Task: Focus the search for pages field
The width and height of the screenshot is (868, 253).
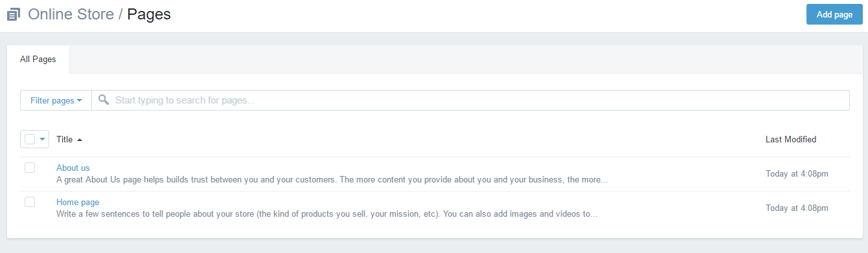Action: click(470, 100)
